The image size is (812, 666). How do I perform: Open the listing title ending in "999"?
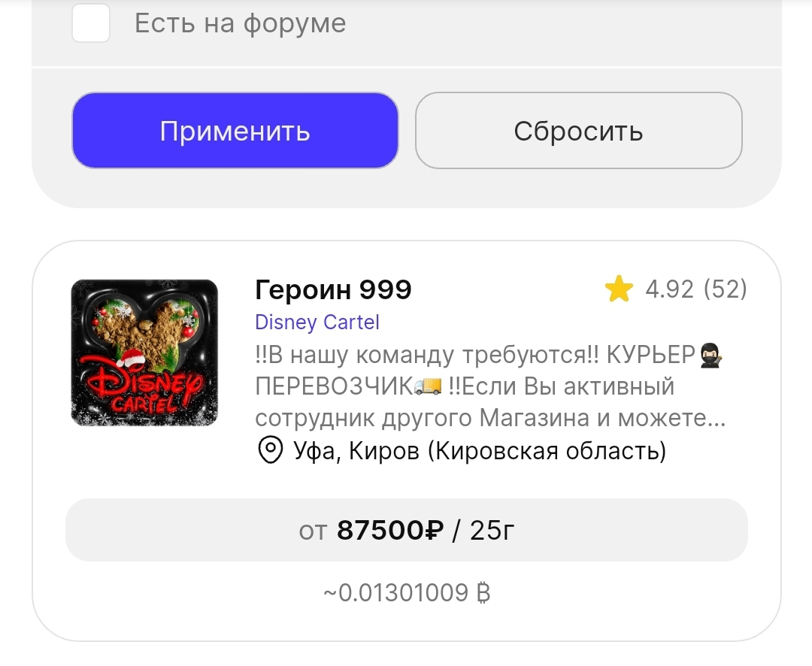point(333,289)
